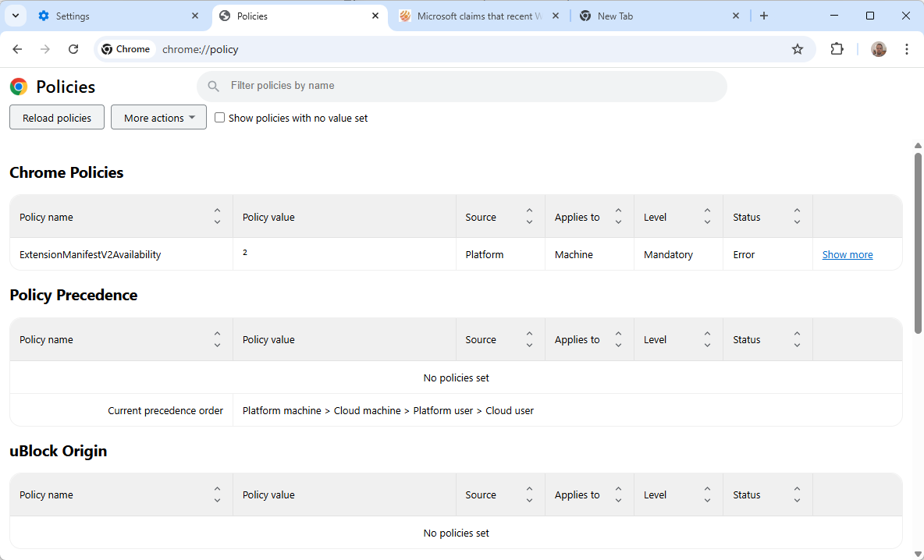Screen dimensions: 924x560
Task: Click Show more for ExtensionManifestV2Availability
Action: (x=848, y=254)
